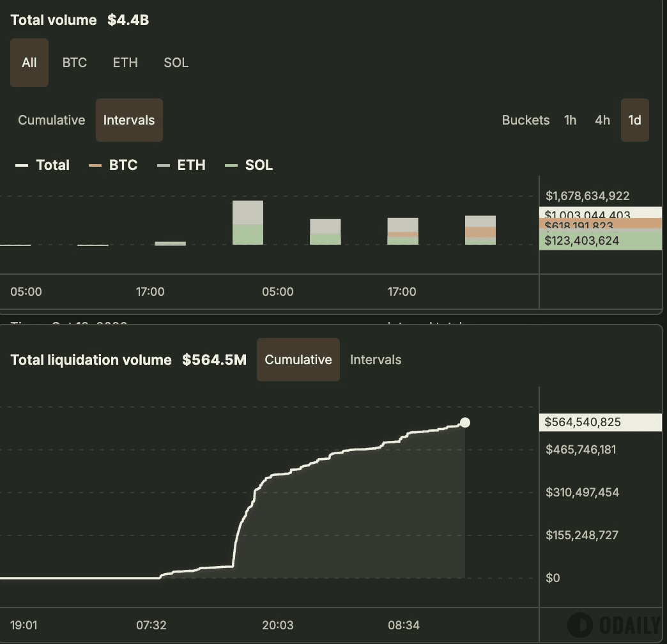Set bucket size to 4h
The width and height of the screenshot is (667, 644).
602,120
